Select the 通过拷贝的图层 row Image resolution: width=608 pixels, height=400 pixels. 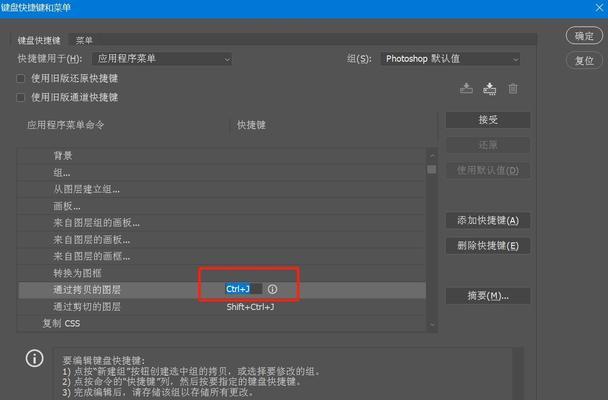222,290
